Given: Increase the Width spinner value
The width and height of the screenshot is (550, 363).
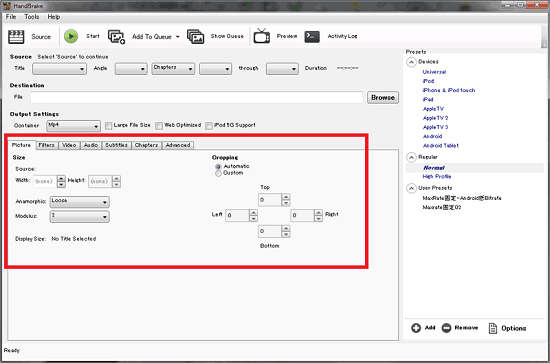Looking at the screenshot, I should pyautogui.click(x=61, y=179).
